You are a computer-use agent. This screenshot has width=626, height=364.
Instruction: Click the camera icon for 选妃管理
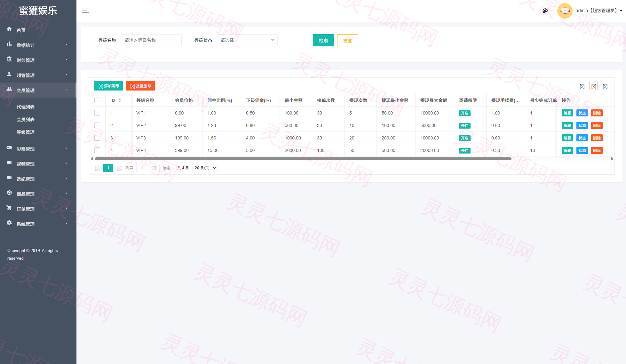pyautogui.click(x=9, y=178)
